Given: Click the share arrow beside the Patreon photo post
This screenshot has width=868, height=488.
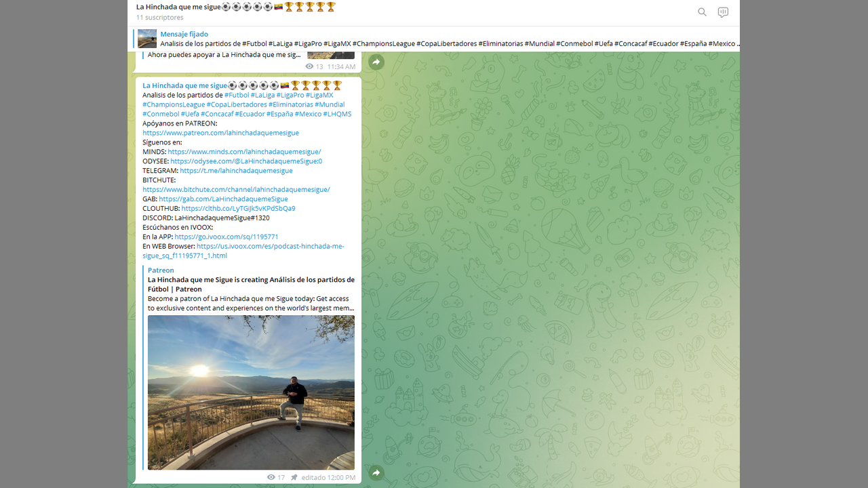Looking at the screenshot, I should click(x=376, y=472).
